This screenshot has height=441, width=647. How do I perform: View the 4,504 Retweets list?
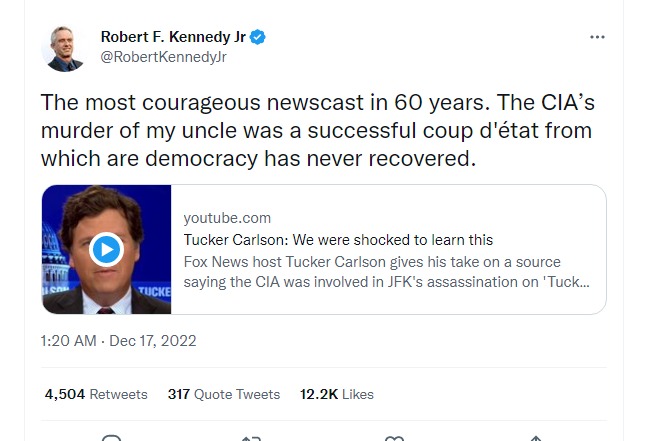click(x=96, y=394)
